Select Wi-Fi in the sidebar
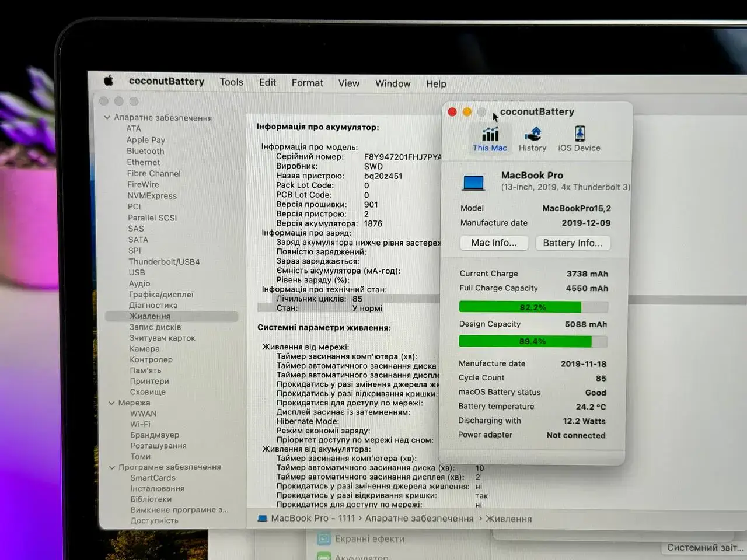 pos(140,424)
